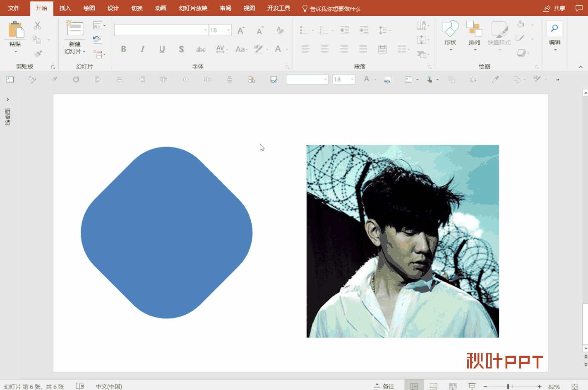Toggle text shadow S button
The width and height of the screenshot is (588, 390).
(181, 49)
